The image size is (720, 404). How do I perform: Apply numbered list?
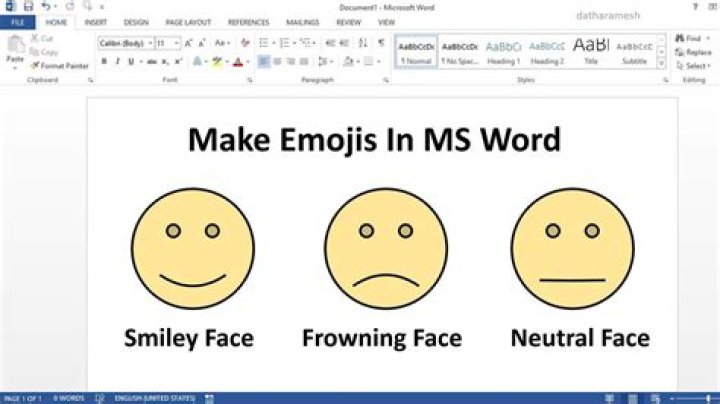pyautogui.click(x=284, y=43)
